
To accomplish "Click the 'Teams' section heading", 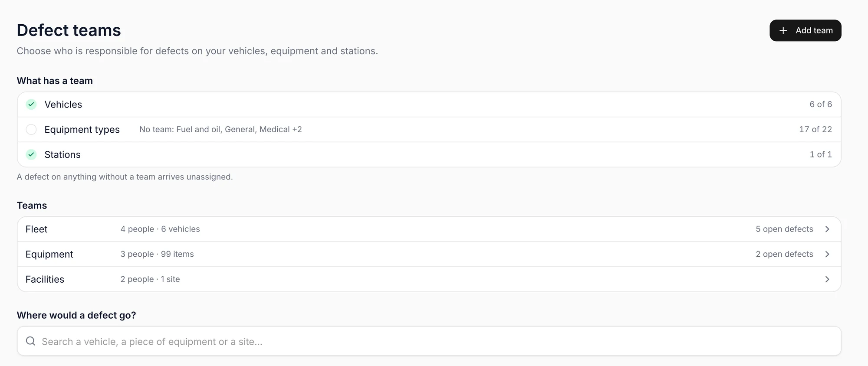I will tap(32, 206).
